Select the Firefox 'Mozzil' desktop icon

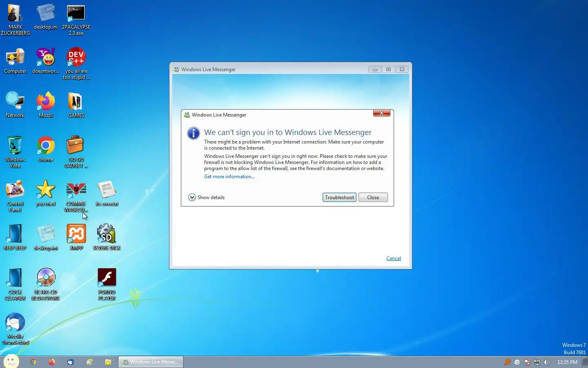pyautogui.click(x=46, y=105)
